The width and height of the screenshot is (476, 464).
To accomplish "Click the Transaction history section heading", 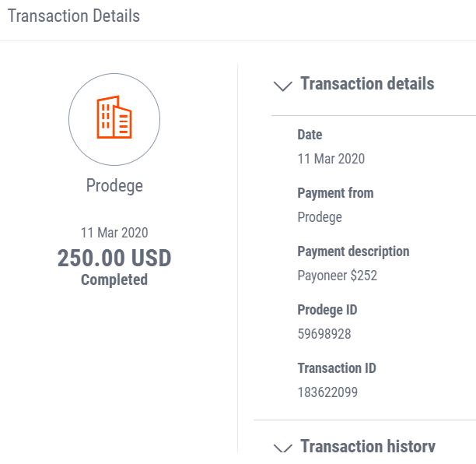I will 368,446.
